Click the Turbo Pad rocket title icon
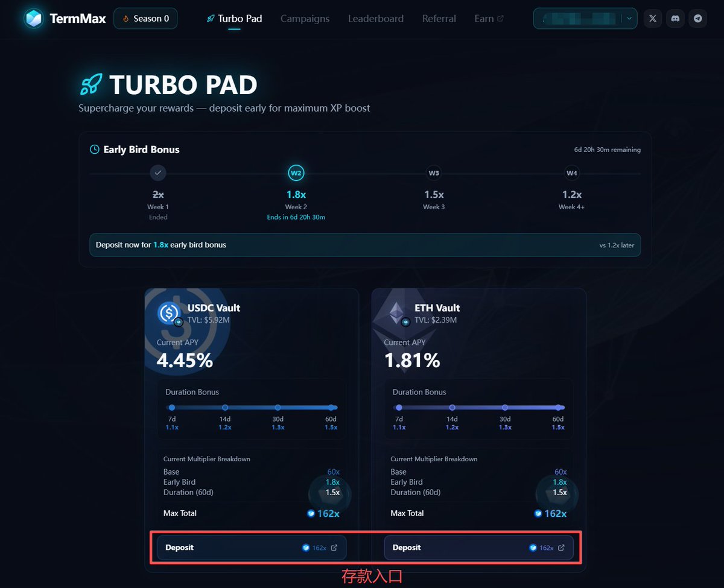 pos(91,84)
